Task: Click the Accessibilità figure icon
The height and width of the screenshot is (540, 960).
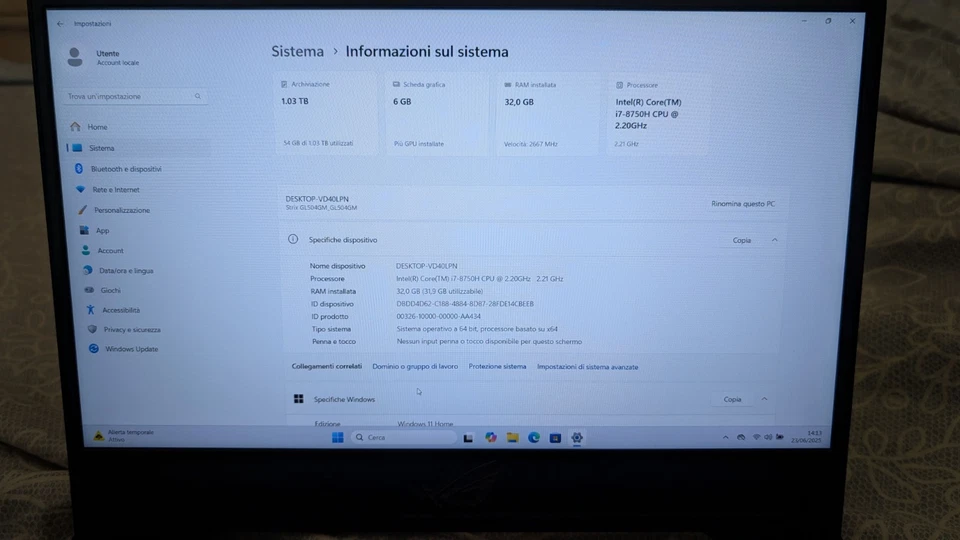Action: pyautogui.click(x=91, y=310)
